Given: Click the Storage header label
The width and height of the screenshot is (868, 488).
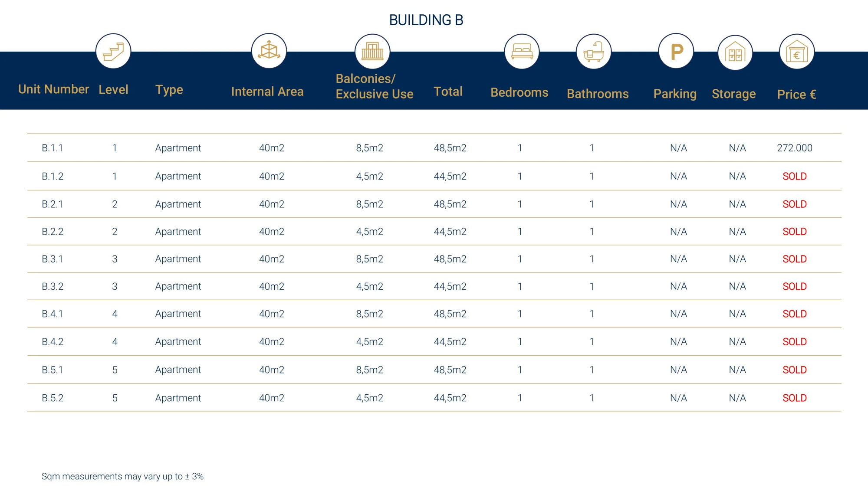Looking at the screenshot, I should tap(733, 94).
